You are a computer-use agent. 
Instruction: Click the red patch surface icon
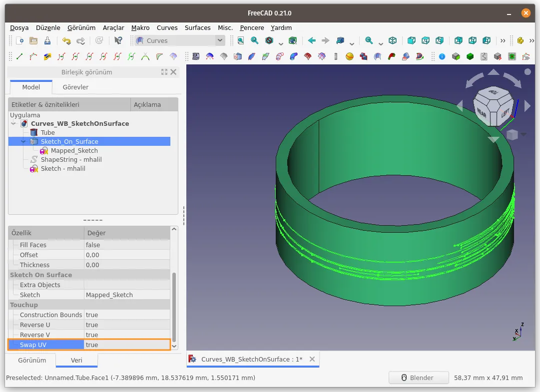pyautogui.click(x=308, y=56)
